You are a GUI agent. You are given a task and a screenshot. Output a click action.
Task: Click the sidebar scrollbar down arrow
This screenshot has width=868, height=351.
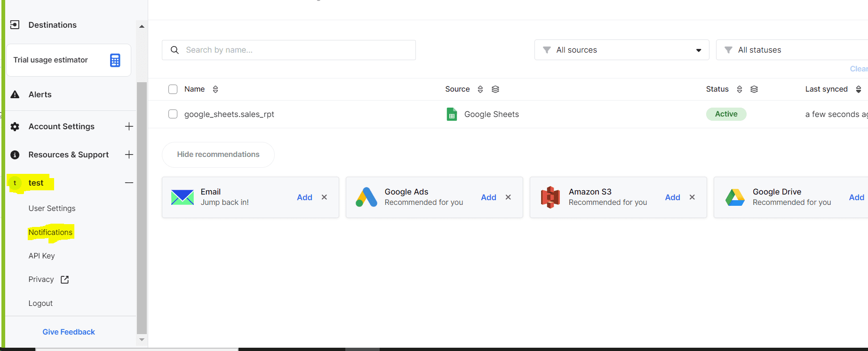[x=142, y=339]
